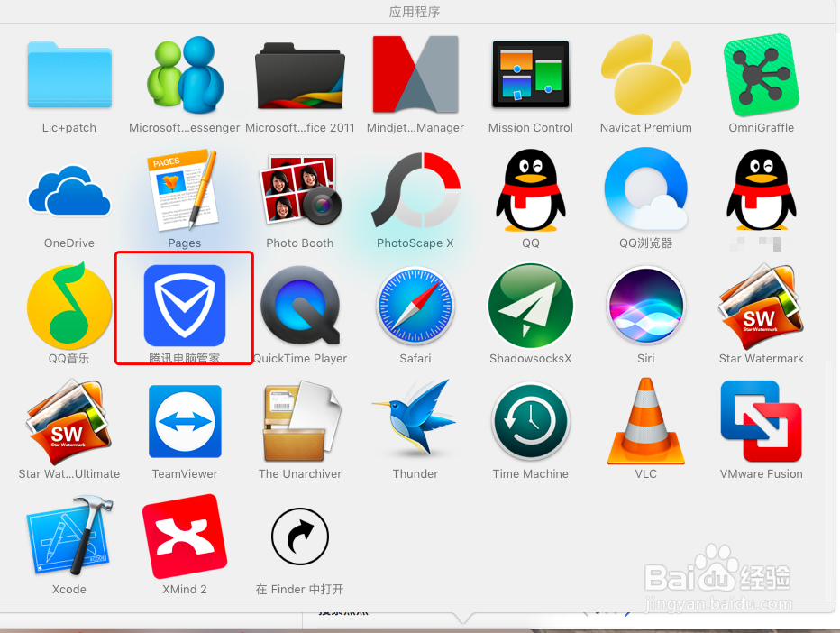Open VMware Fusion
The image size is (840, 633).
point(762,421)
